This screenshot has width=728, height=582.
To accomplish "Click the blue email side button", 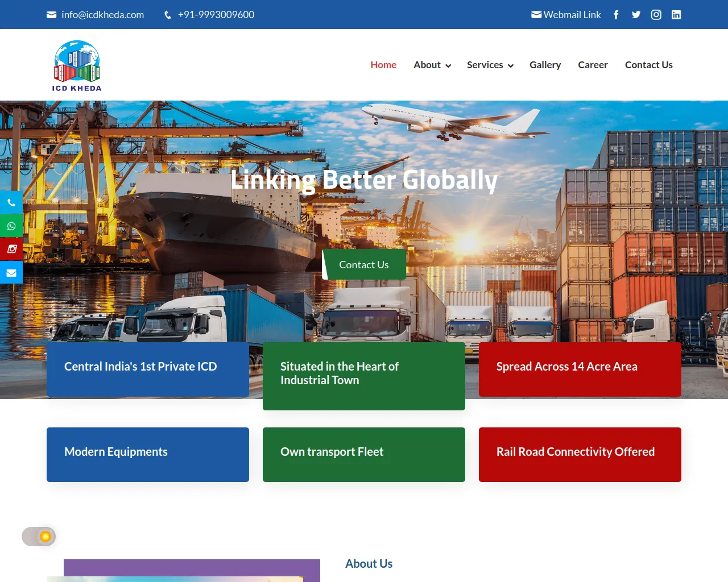I will pyautogui.click(x=11, y=272).
